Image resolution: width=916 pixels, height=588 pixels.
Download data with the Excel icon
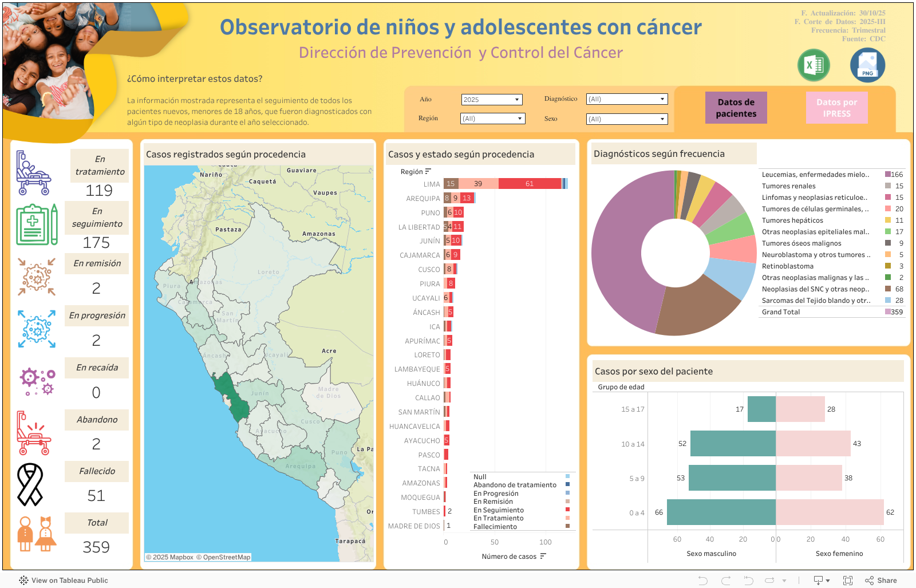pyautogui.click(x=814, y=65)
